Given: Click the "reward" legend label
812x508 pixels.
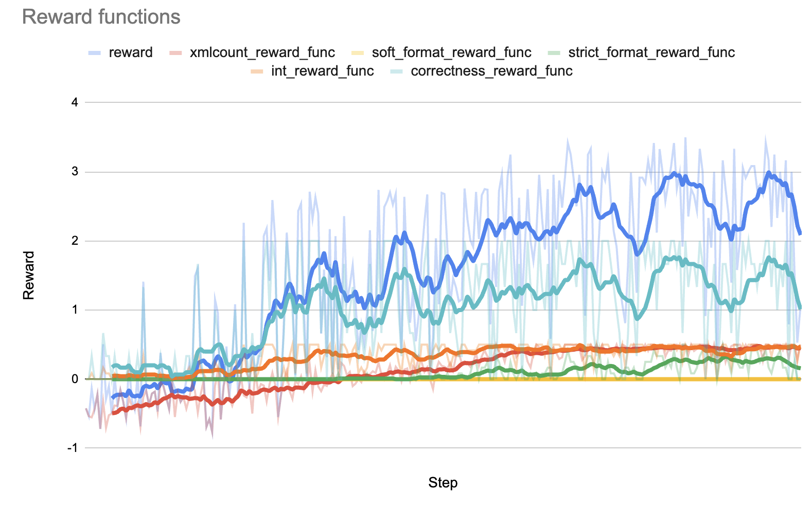Looking at the screenshot, I should (x=131, y=52).
